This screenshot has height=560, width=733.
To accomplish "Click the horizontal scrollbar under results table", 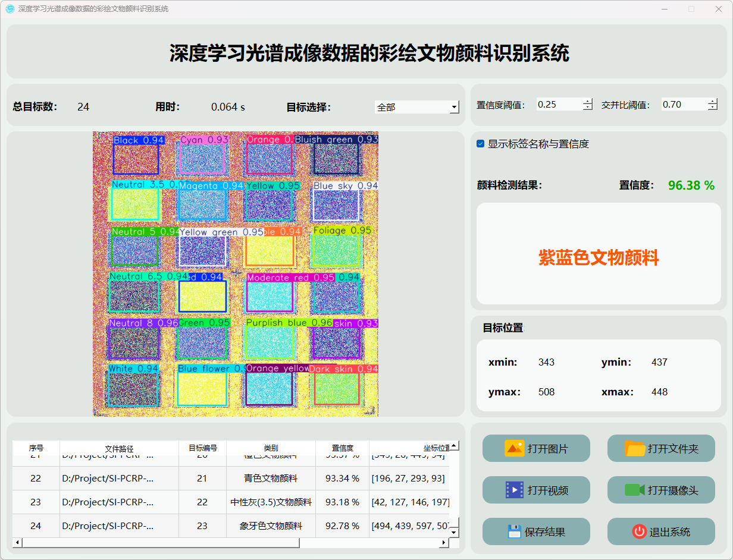I will [x=161, y=543].
